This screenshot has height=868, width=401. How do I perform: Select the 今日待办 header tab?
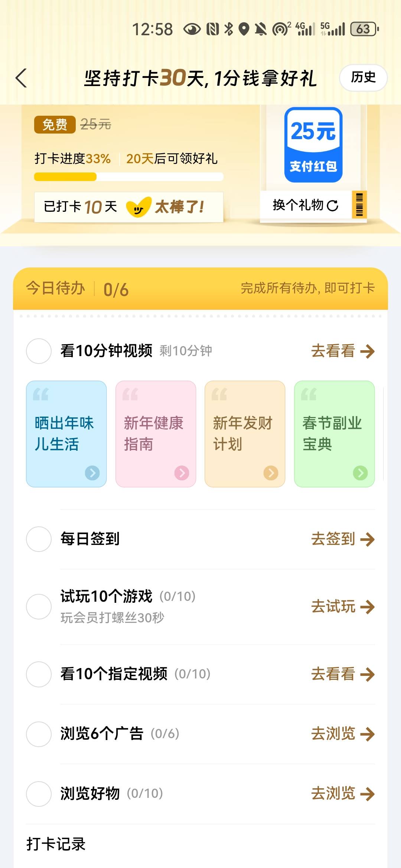point(56,289)
